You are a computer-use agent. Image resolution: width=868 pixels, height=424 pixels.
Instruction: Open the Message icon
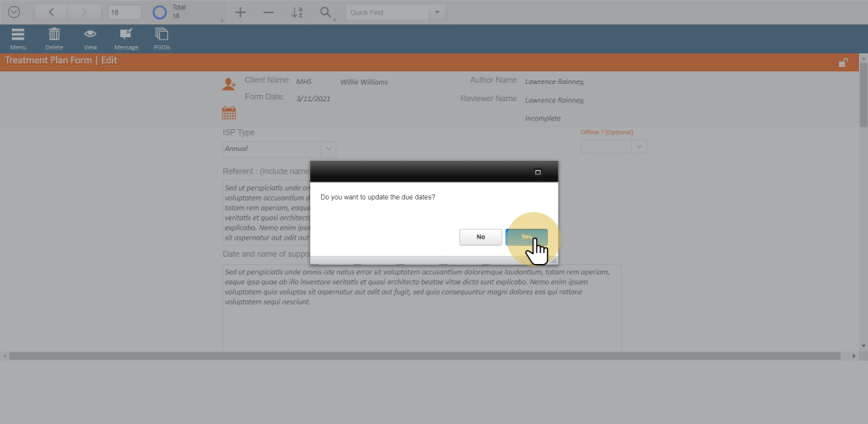(x=126, y=35)
